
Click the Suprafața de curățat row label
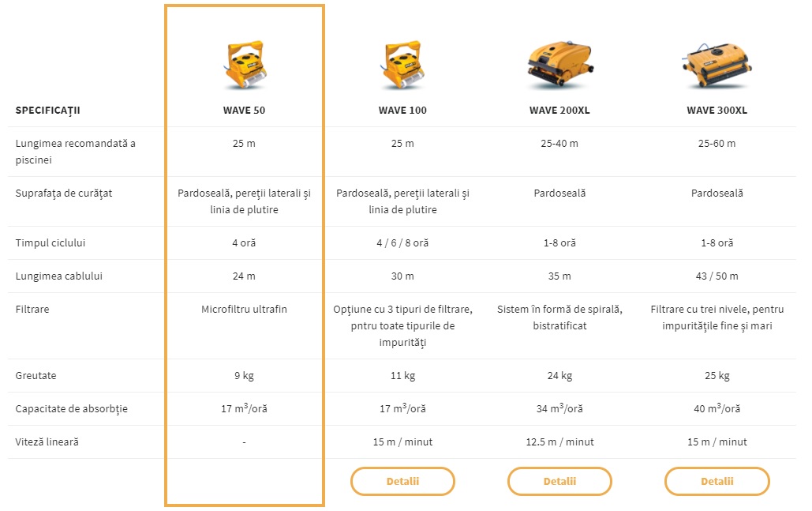(x=64, y=194)
